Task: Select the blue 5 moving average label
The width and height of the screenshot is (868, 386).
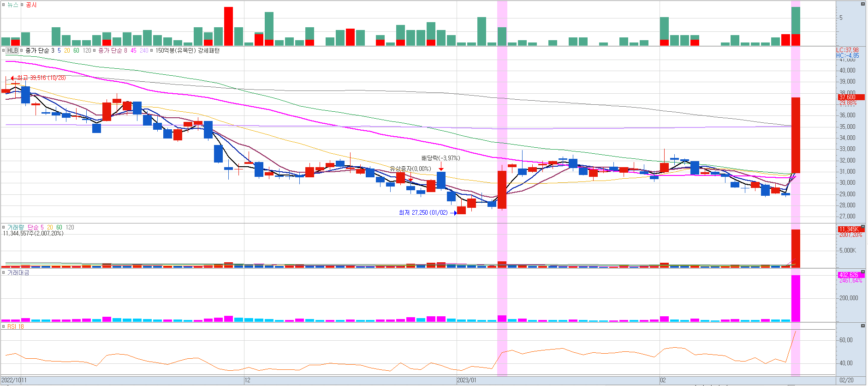Action: [59, 50]
